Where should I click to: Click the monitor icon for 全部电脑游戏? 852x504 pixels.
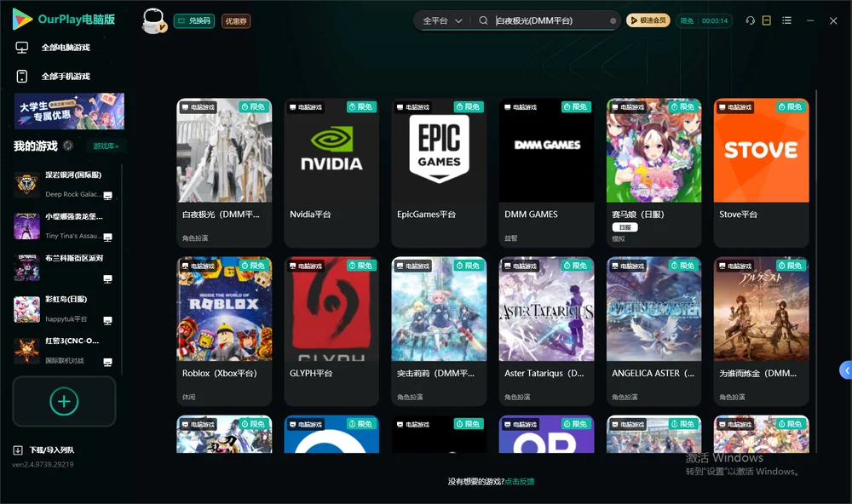[22, 48]
